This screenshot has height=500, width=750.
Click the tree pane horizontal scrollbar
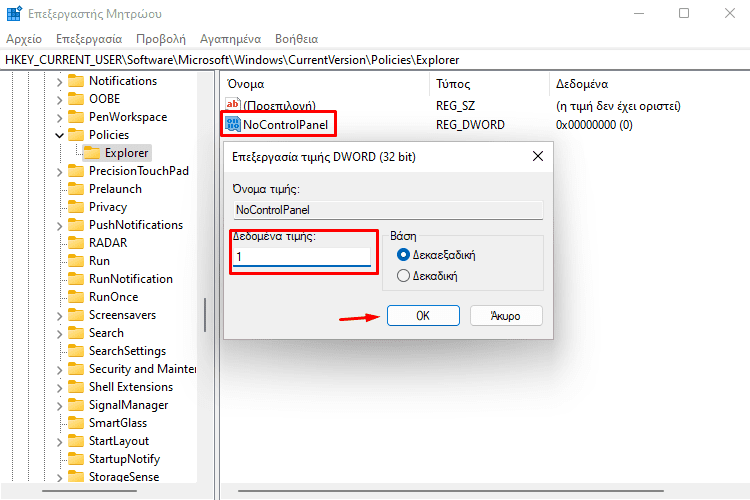89,491
